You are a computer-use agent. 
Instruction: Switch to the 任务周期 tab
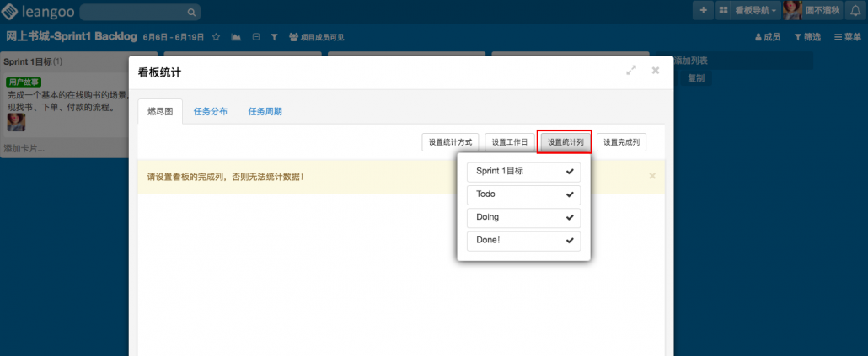point(265,112)
